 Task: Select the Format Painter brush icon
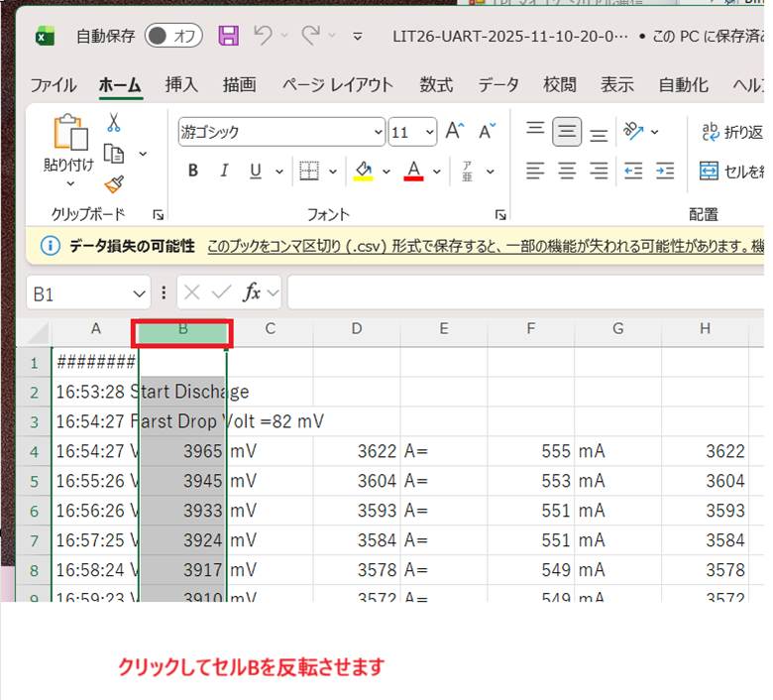click(x=114, y=184)
